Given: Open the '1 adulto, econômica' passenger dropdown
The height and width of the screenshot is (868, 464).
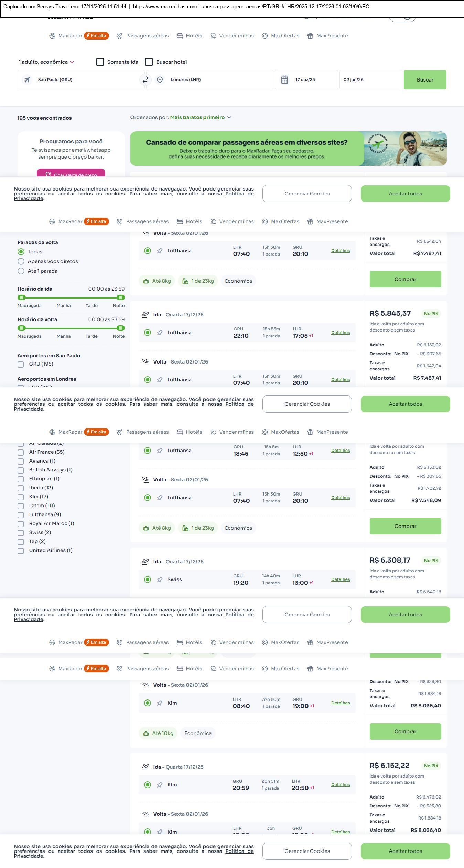Looking at the screenshot, I should point(46,62).
